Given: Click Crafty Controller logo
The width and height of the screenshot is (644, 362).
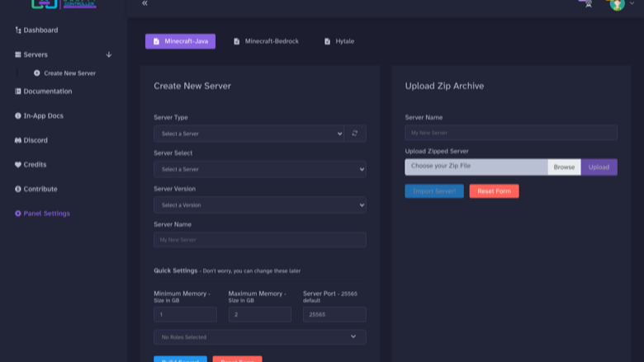Looking at the screenshot, I should point(64,4).
